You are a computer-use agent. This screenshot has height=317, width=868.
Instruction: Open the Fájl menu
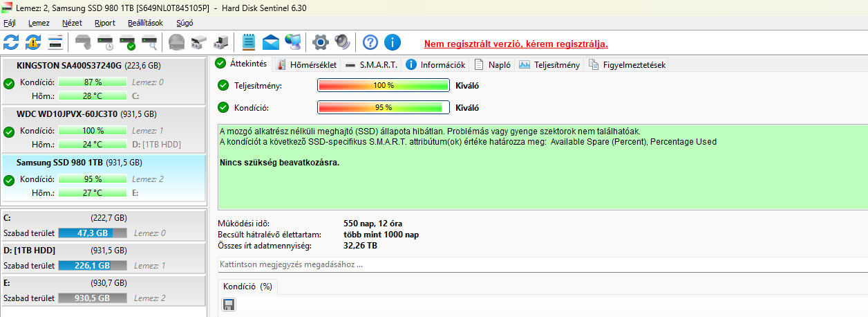(x=10, y=23)
